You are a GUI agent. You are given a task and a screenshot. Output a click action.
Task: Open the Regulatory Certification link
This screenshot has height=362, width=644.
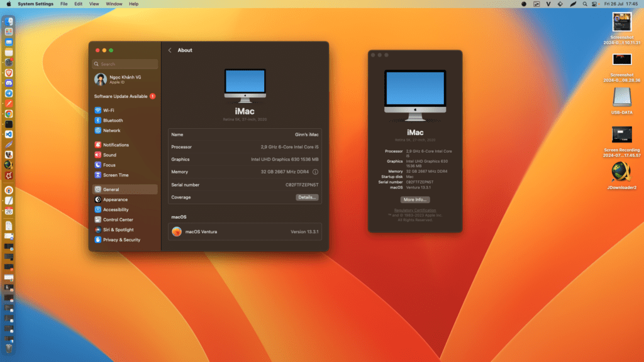(x=415, y=211)
